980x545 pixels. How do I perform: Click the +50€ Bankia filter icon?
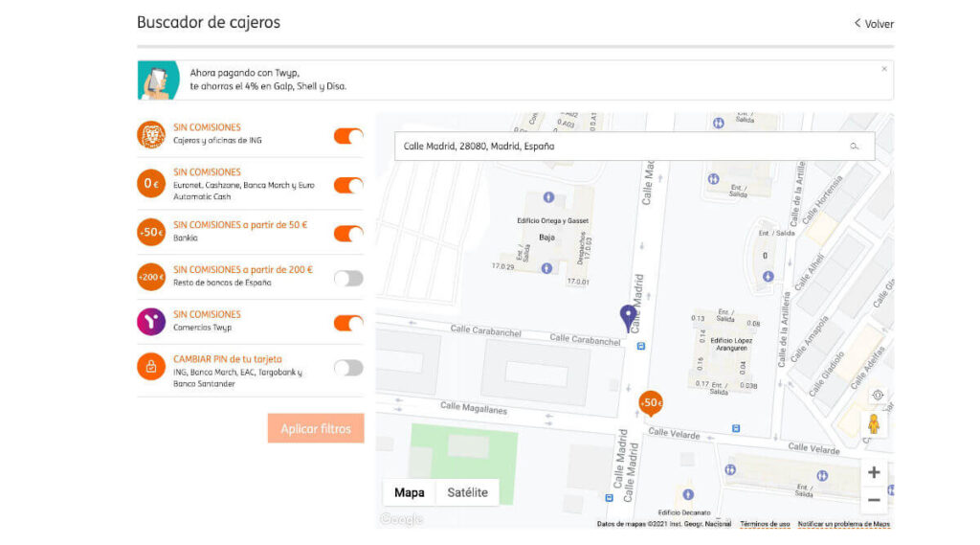[151, 232]
